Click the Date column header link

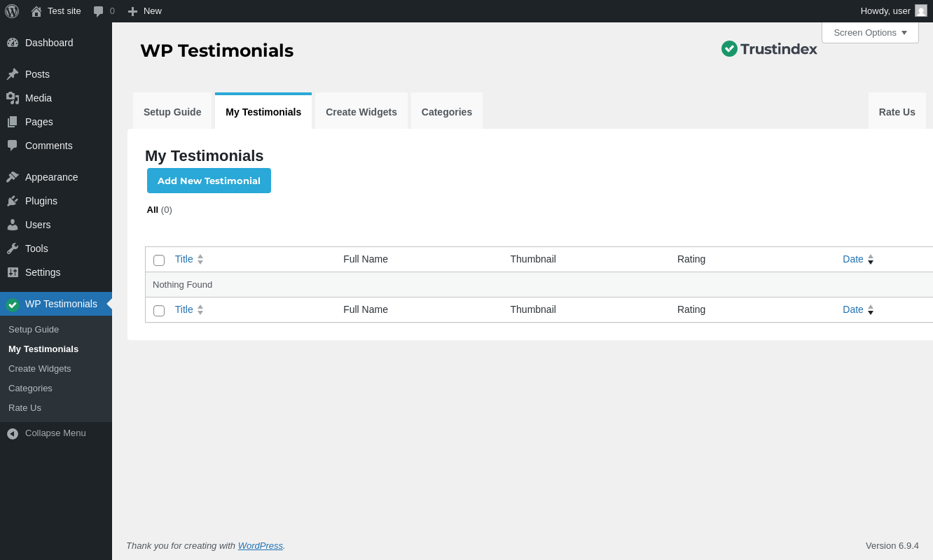(853, 259)
